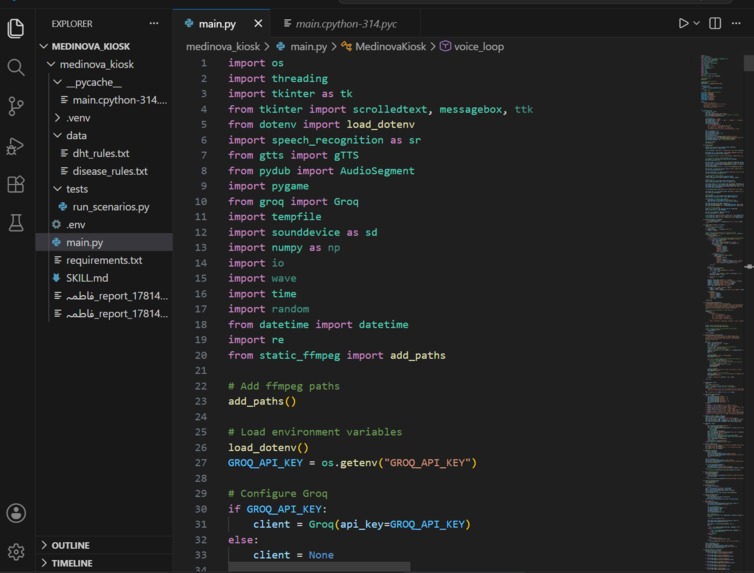Open the Extensions view
This screenshot has height=573, width=754.
[16, 184]
